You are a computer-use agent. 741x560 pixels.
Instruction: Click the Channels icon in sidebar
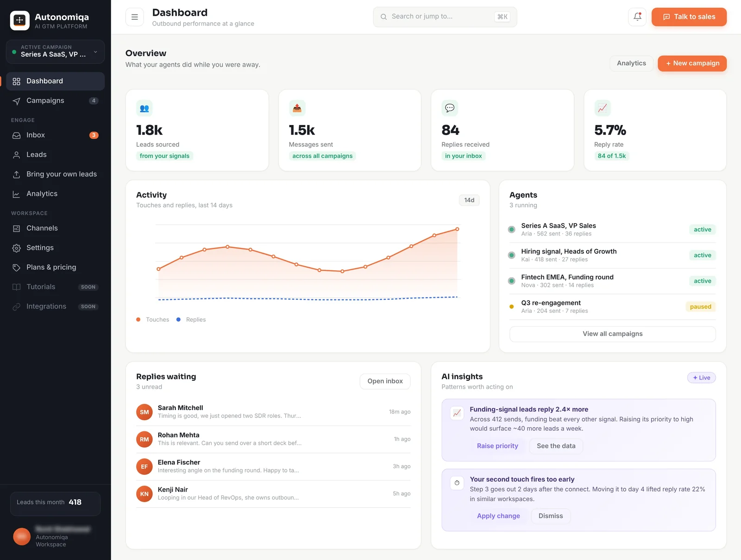point(17,229)
